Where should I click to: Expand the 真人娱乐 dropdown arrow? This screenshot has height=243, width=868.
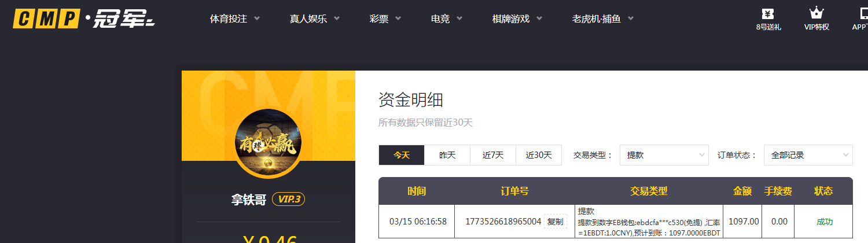[337, 19]
